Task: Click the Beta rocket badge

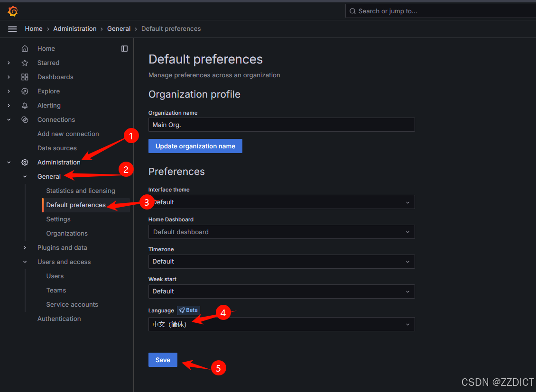Action: [188, 310]
